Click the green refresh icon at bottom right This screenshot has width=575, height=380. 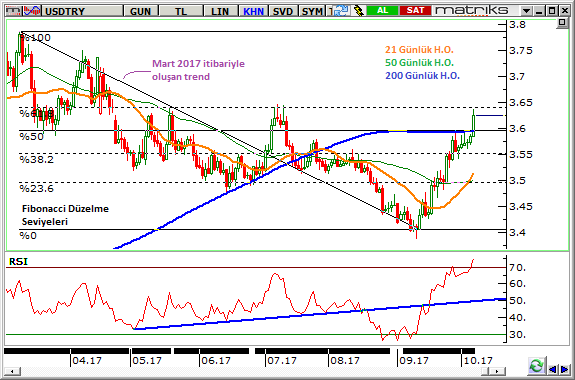click(x=536, y=366)
